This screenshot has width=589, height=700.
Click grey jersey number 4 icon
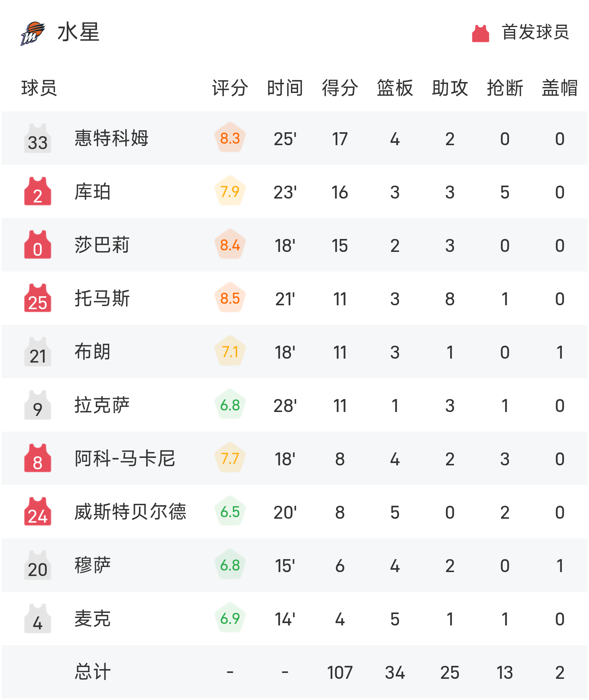coord(38,618)
